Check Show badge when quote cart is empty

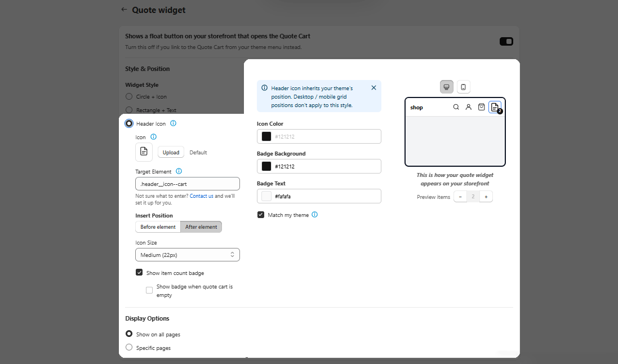pos(149,290)
